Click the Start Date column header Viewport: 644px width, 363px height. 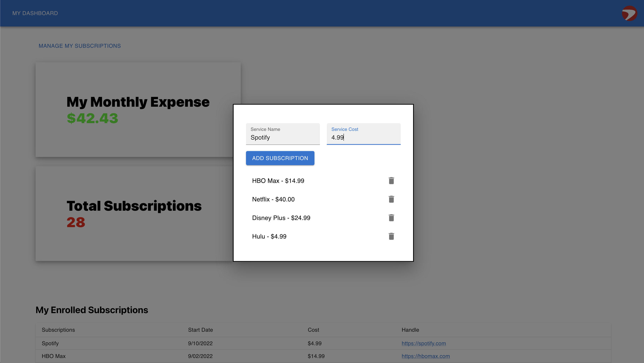(x=200, y=330)
